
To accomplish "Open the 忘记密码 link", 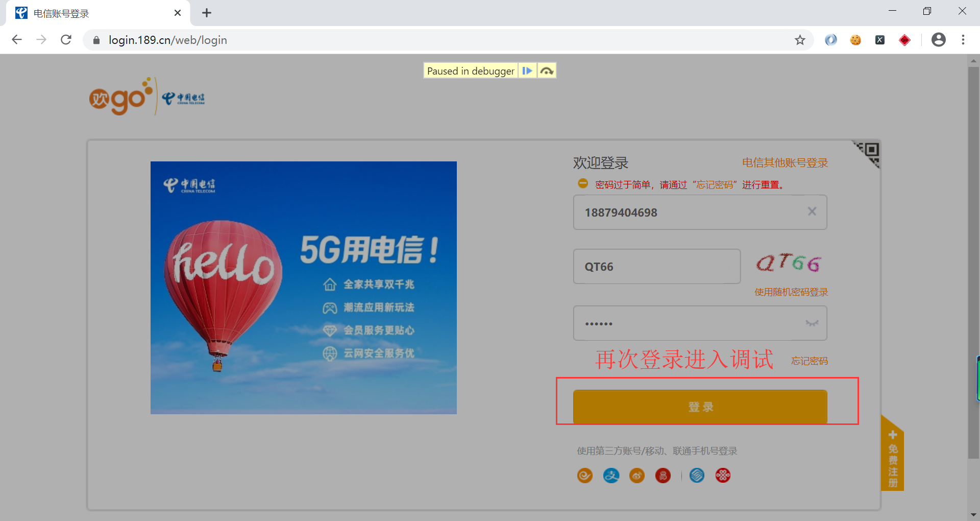I will 809,361.
